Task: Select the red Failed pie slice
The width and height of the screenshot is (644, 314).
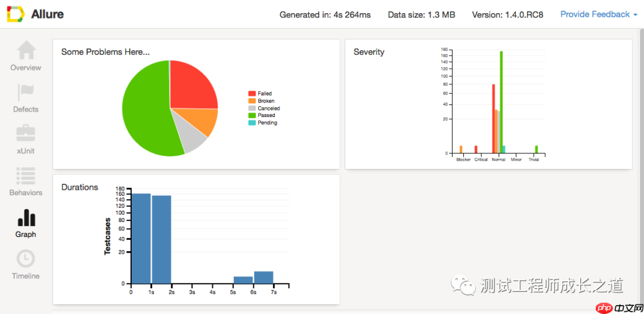Action: click(x=191, y=87)
